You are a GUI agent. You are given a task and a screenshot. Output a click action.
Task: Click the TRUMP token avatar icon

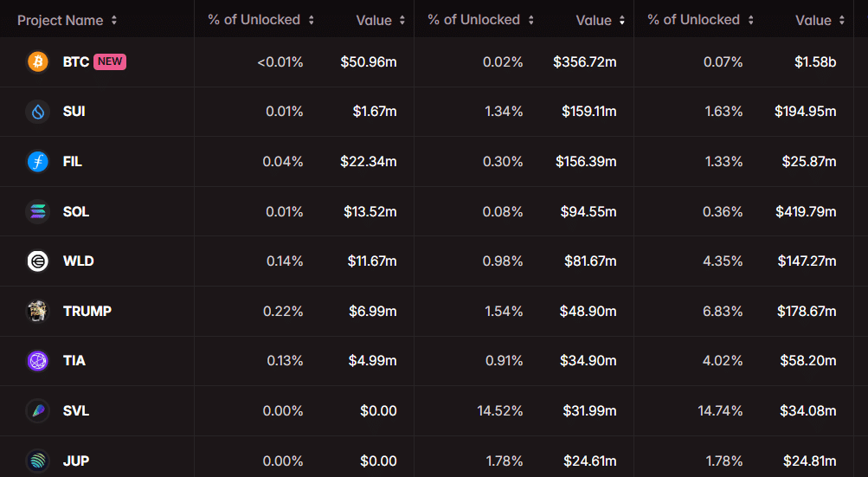click(38, 311)
